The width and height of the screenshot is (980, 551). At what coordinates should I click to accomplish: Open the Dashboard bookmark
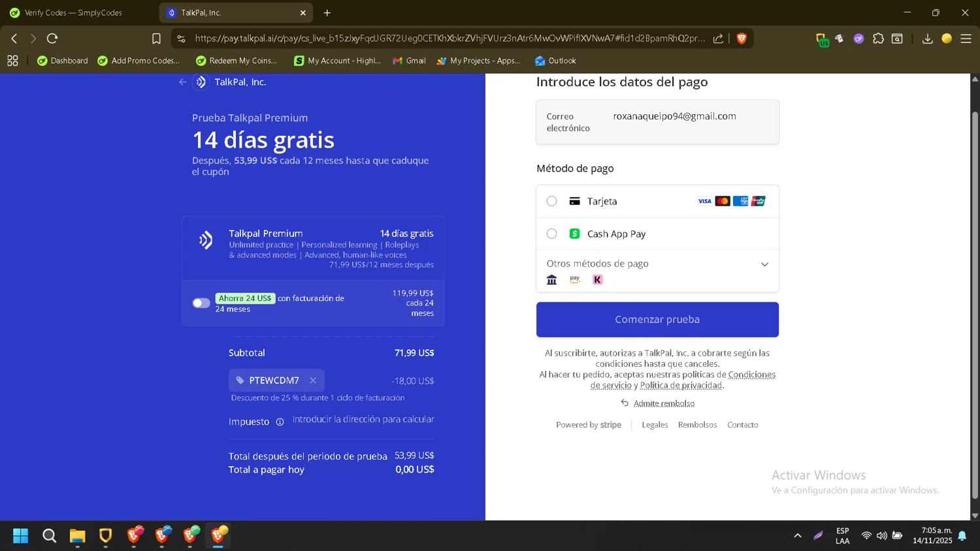pyautogui.click(x=63, y=61)
